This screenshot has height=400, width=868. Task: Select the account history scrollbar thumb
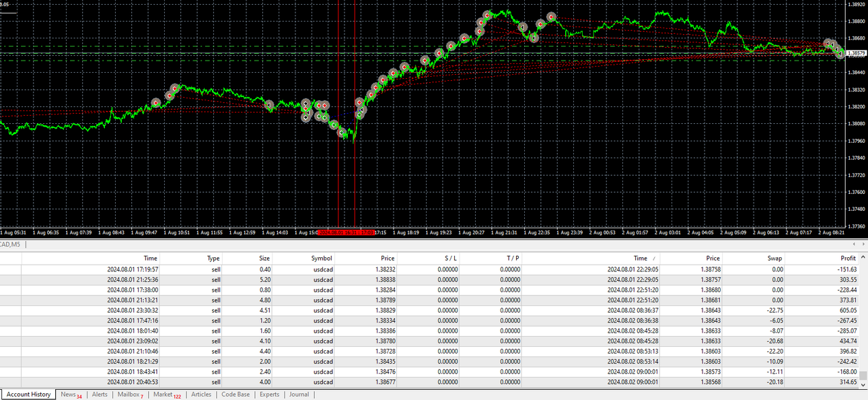863,376
